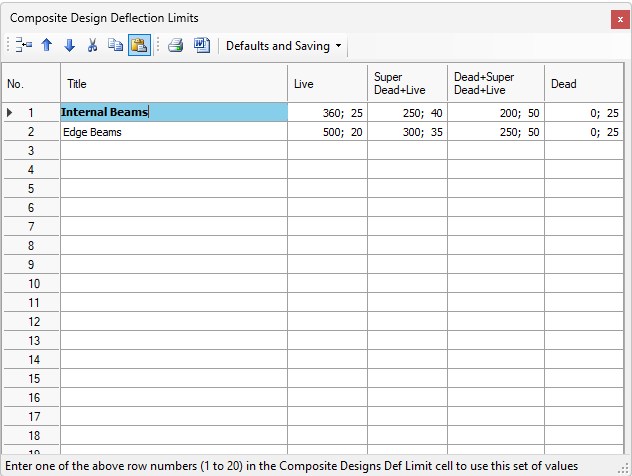Select row header number 18

click(x=31, y=436)
